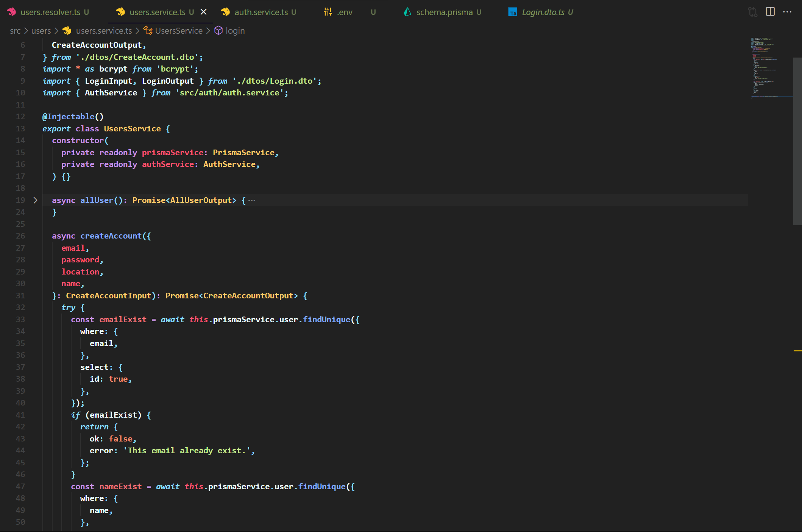Open the UsersService breadcrumb dropdown
Viewport: 802px width, 532px height.
click(179, 31)
